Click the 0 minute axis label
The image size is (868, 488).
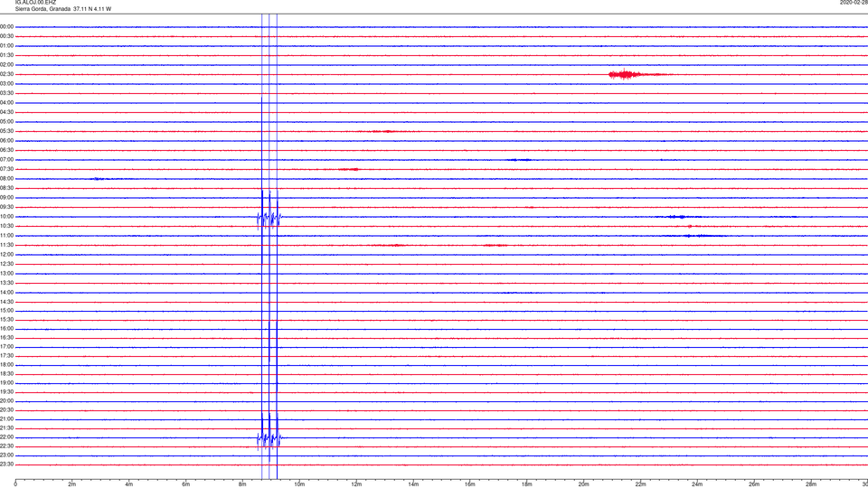tap(15, 484)
